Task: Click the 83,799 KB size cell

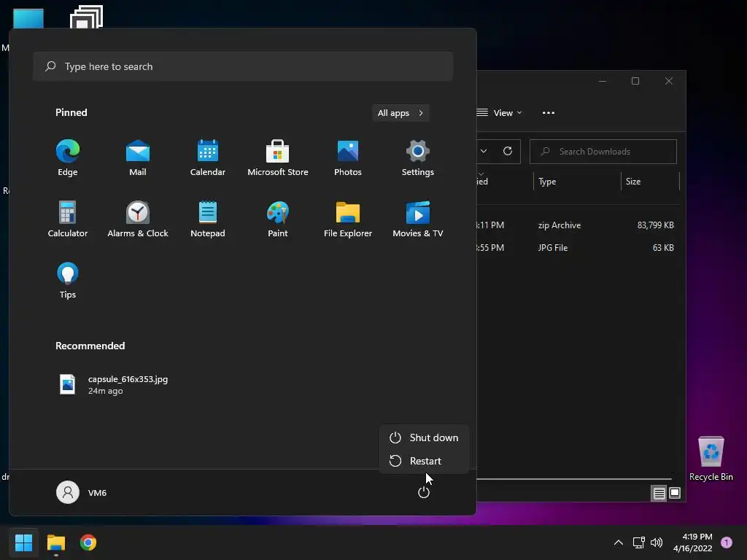Action: point(656,225)
